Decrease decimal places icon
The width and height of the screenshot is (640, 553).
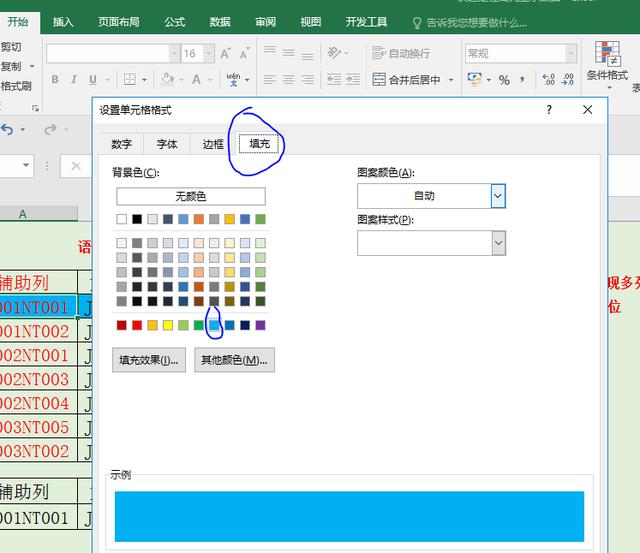point(568,79)
